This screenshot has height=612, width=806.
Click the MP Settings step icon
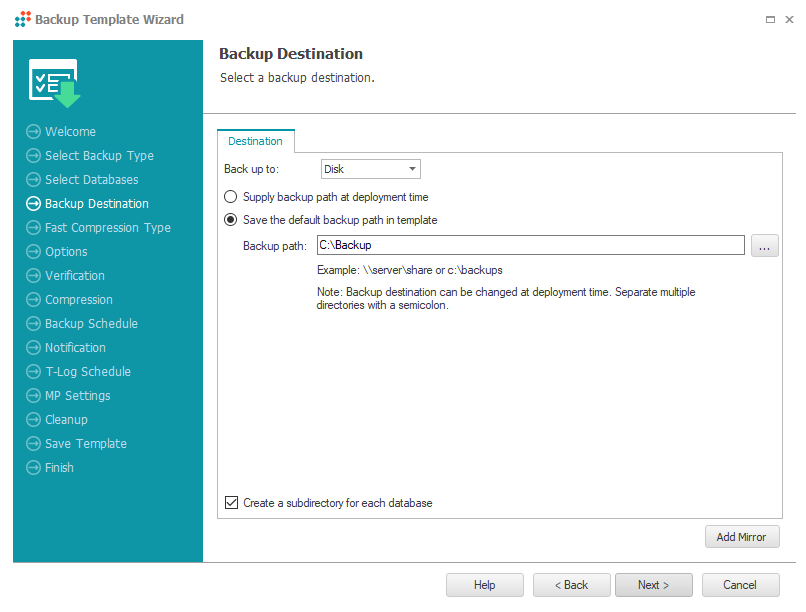(x=33, y=396)
